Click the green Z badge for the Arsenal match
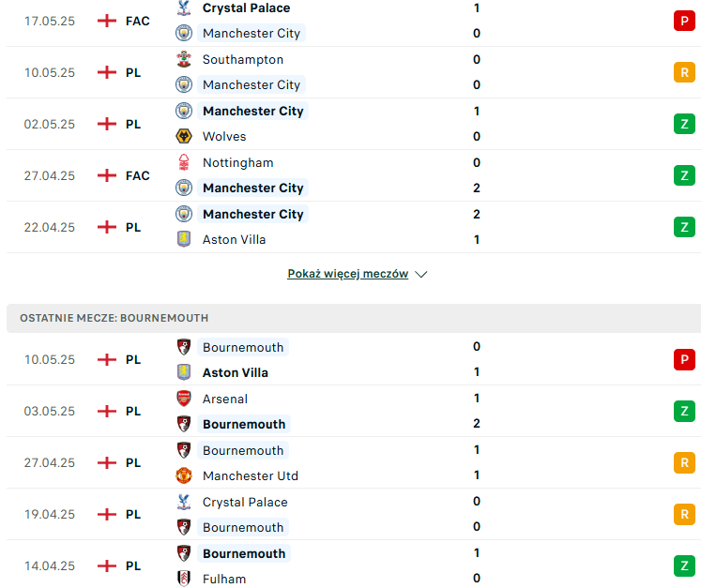The width and height of the screenshot is (701, 588). point(684,411)
